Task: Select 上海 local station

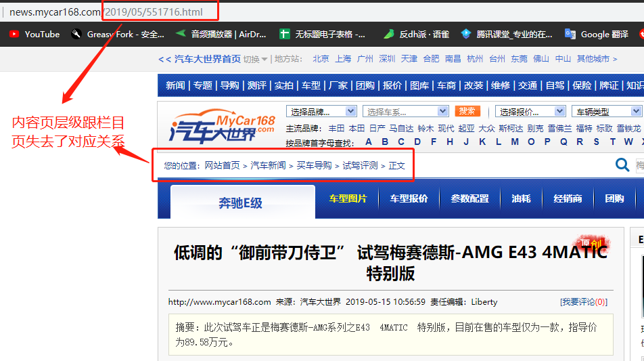Action: point(343,59)
